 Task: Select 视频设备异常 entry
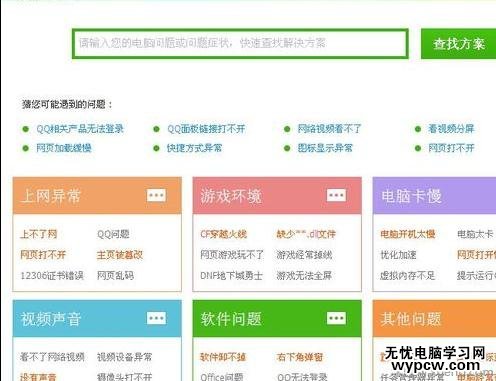124,357
